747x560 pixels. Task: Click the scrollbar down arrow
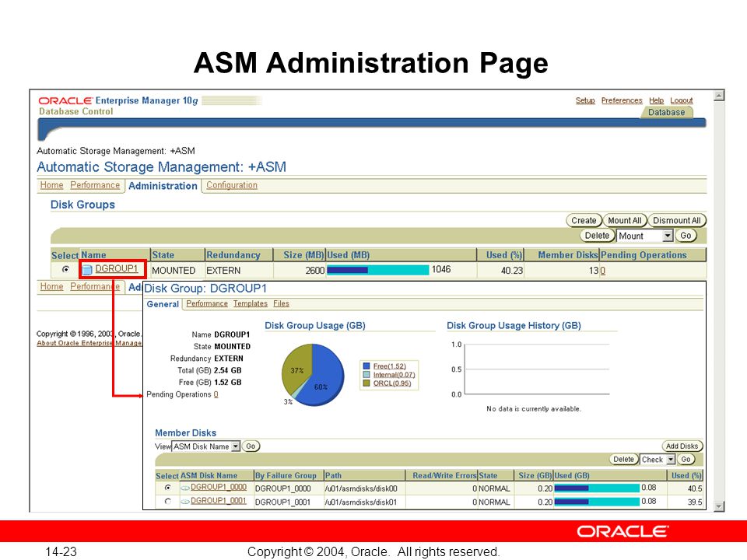[x=719, y=506]
